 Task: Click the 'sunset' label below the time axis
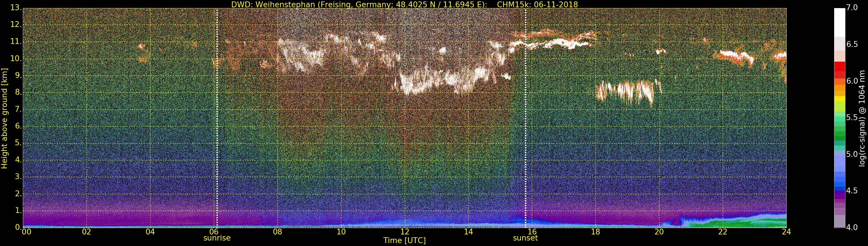[x=525, y=238]
